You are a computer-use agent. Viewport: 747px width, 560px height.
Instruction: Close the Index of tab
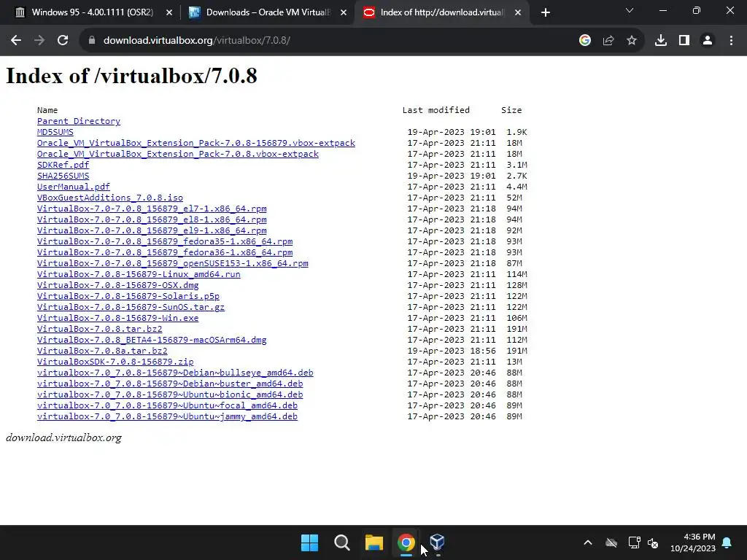pyautogui.click(x=518, y=13)
